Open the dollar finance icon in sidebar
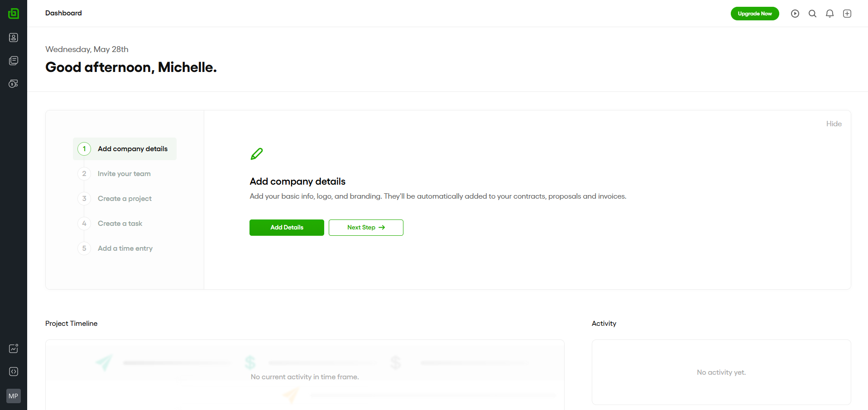This screenshot has width=868, height=410. 14,84
